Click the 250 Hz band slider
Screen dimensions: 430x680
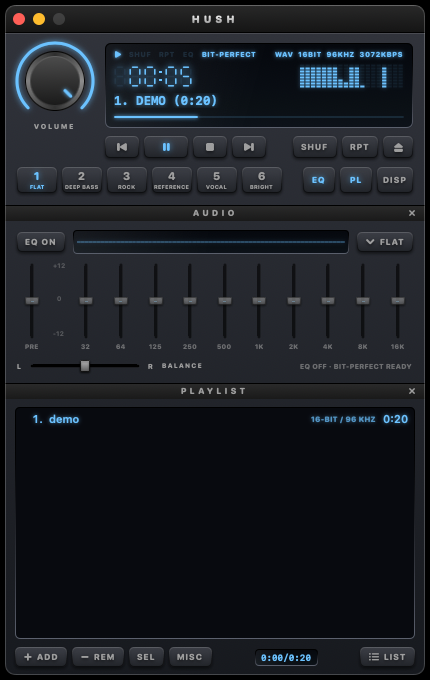coord(190,301)
